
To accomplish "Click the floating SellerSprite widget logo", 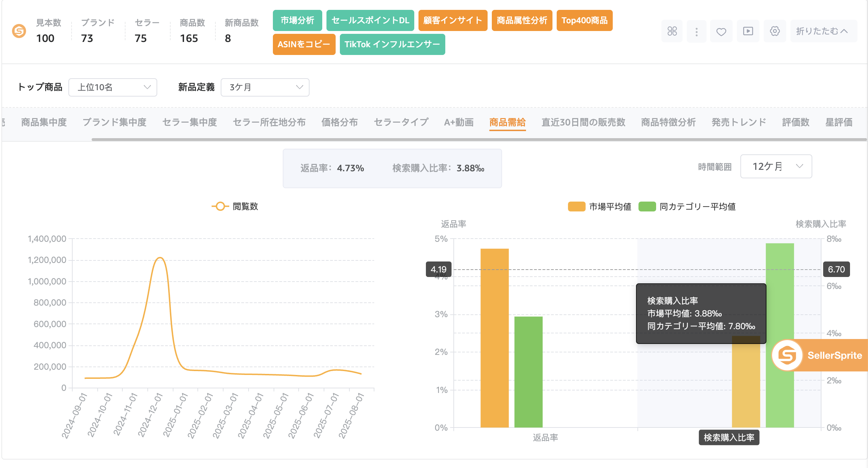I will pyautogui.click(x=787, y=355).
